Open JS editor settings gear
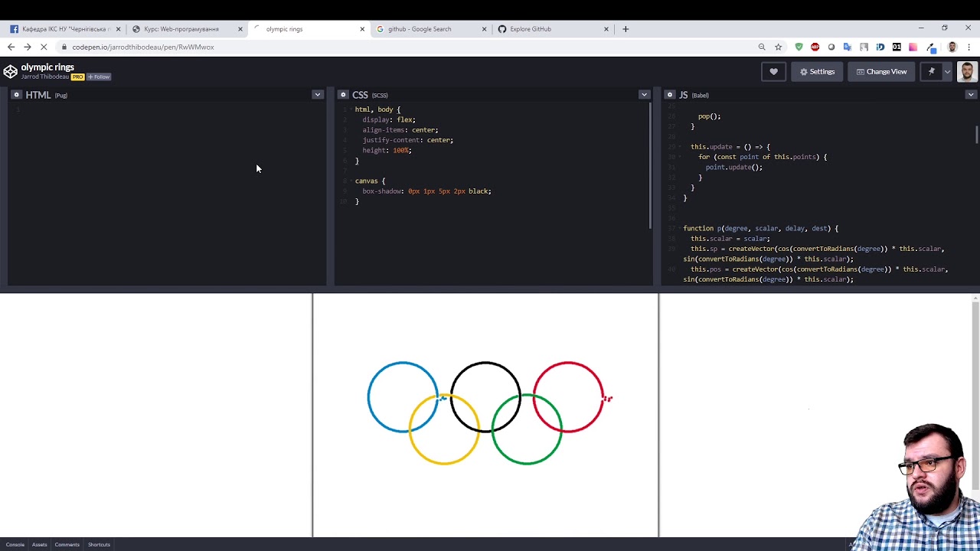The image size is (980, 551). click(x=670, y=95)
